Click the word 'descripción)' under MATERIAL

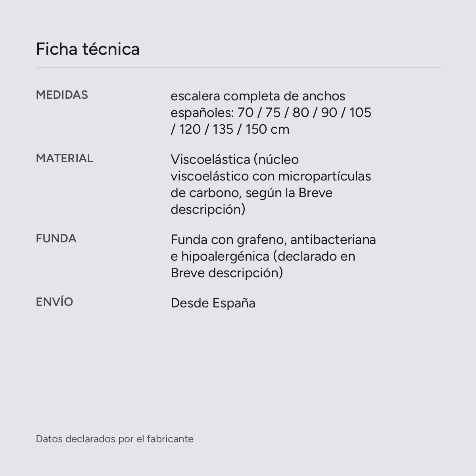point(208,209)
